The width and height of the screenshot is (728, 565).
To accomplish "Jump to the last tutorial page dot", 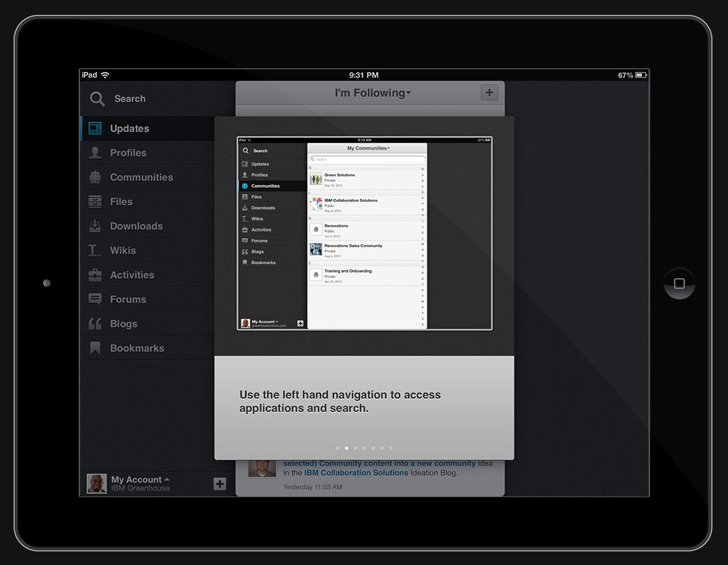I will click(391, 448).
